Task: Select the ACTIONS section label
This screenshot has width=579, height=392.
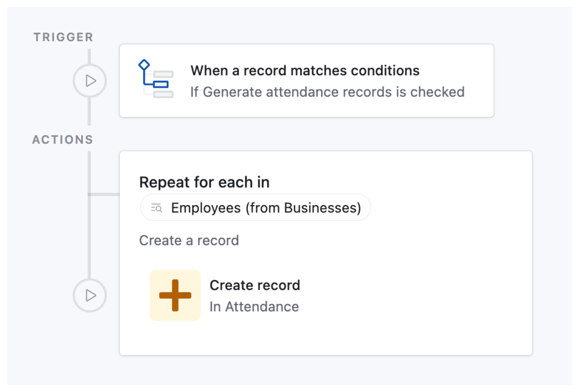Action: (63, 139)
